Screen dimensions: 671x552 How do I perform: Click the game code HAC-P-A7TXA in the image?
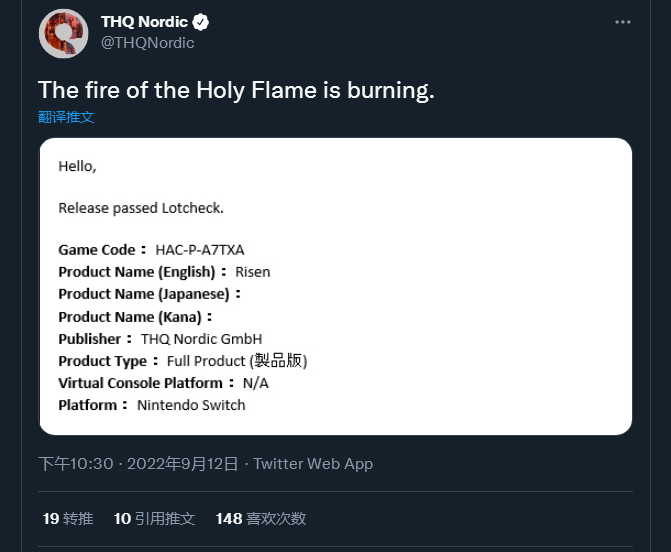point(200,249)
